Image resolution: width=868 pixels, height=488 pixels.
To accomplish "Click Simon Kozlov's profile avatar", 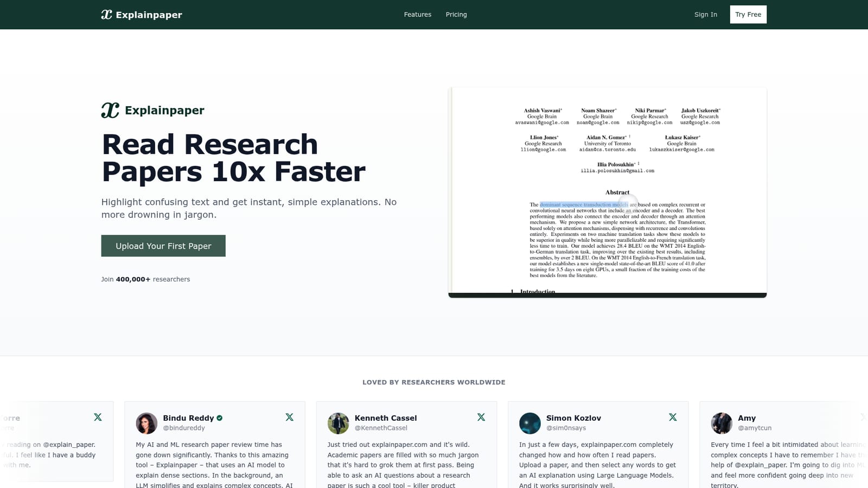I will pyautogui.click(x=530, y=423).
